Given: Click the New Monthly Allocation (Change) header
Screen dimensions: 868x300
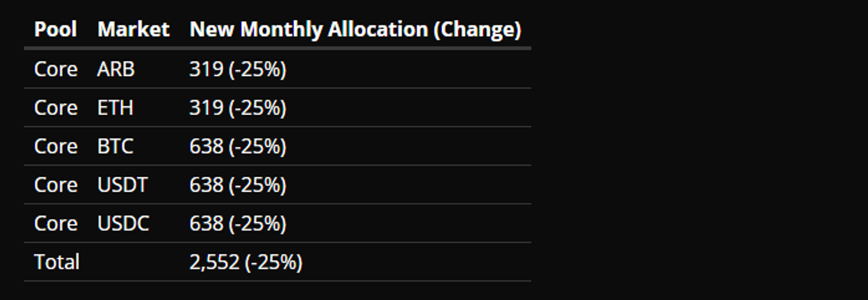Looking at the screenshot, I should pos(355,29).
